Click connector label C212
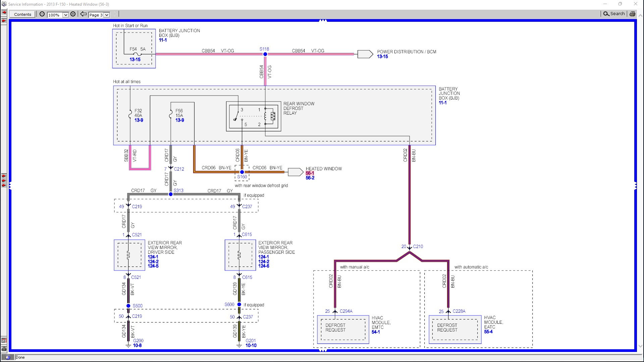Screen dimensions: 644x362 point(179,169)
